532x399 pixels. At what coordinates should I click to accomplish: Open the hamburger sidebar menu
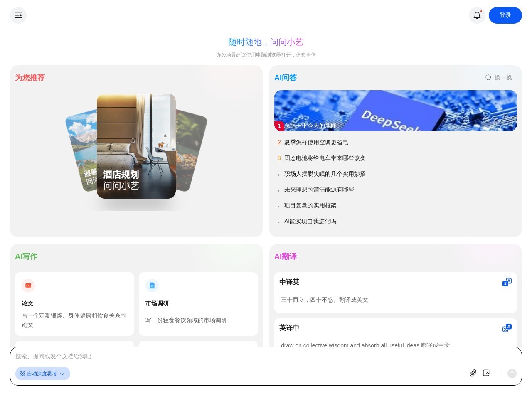18,15
